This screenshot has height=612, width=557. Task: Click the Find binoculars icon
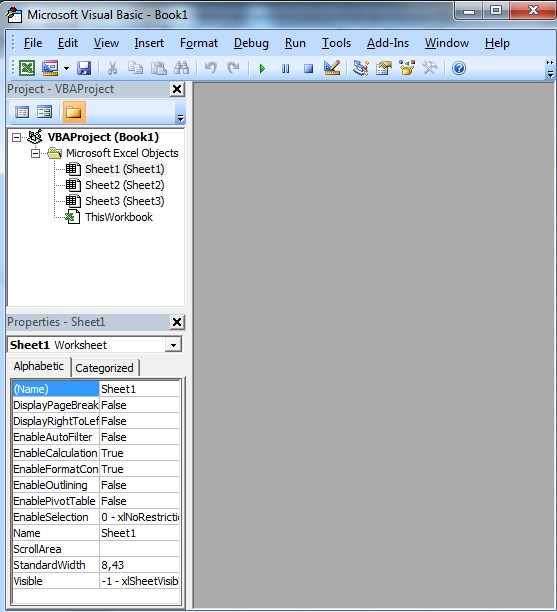182,68
